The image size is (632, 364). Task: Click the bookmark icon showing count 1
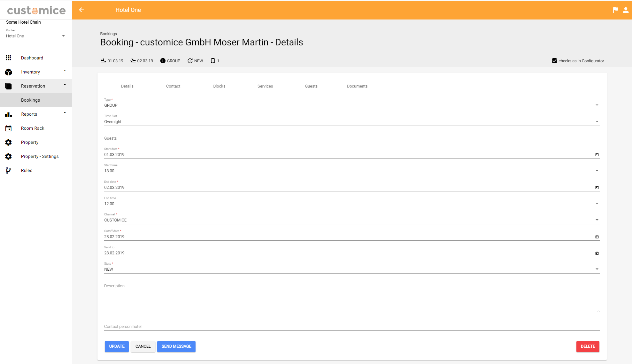pos(213,61)
